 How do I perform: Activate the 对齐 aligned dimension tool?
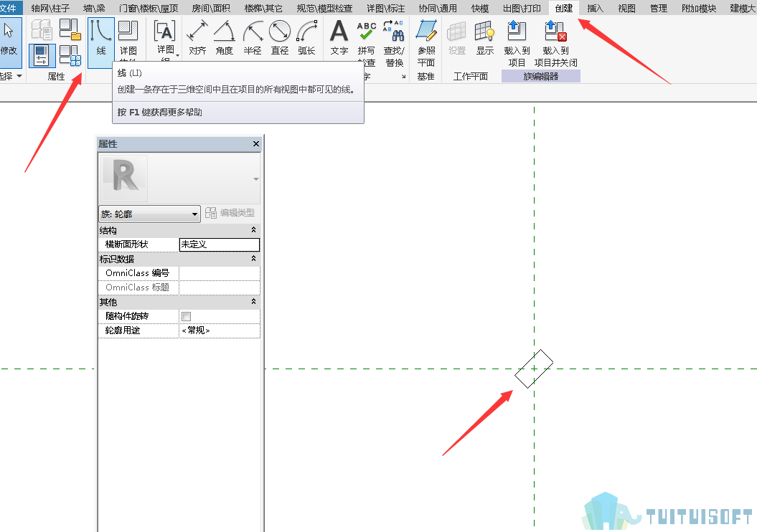[197, 37]
